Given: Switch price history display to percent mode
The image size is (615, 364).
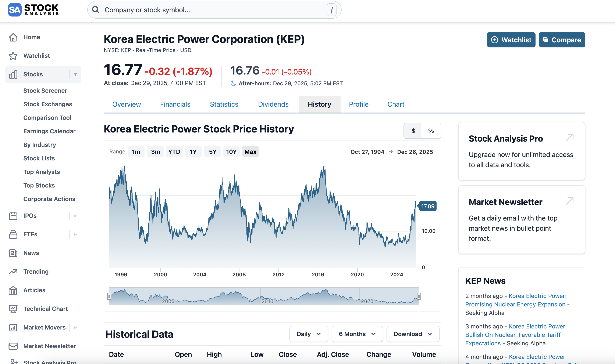Looking at the screenshot, I should click(x=431, y=131).
